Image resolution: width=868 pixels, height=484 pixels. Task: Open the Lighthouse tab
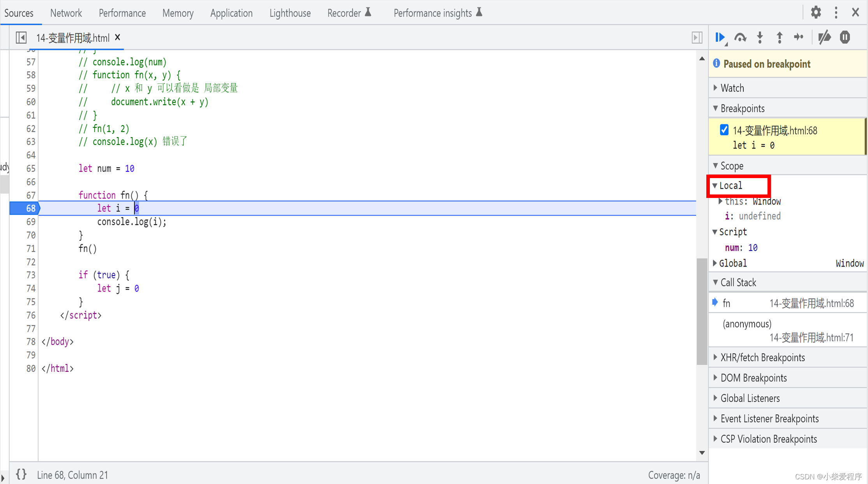[x=290, y=13]
